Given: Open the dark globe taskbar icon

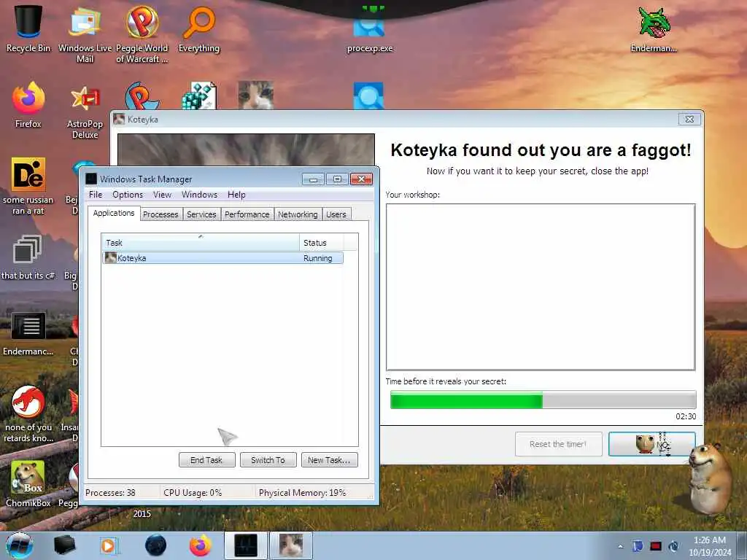Looking at the screenshot, I should click(156, 545).
